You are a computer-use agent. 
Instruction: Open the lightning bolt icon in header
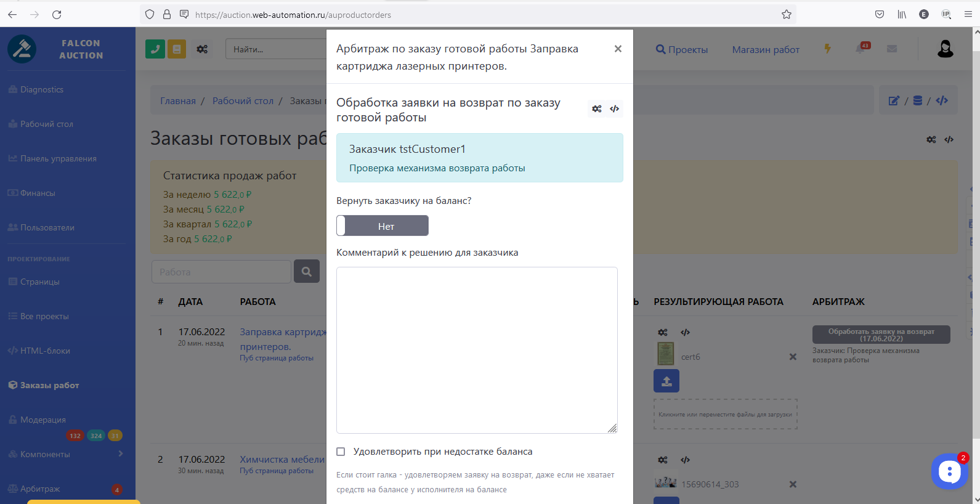tap(828, 49)
